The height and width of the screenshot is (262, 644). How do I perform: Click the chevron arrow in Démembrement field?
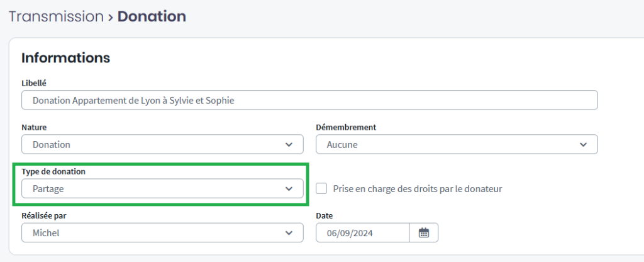pos(583,144)
